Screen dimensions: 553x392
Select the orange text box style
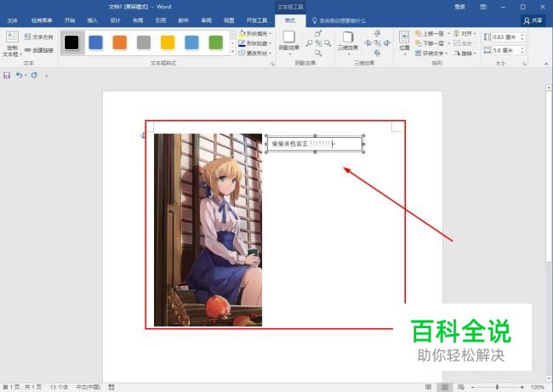(x=120, y=43)
